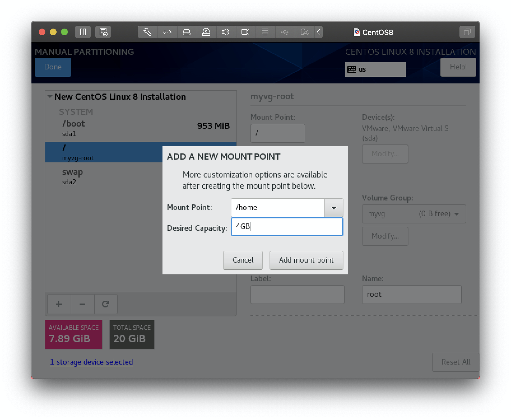Click Modify button under Device(s)
The width and height of the screenshot is (511, 420).
click(x=385, y=154)
